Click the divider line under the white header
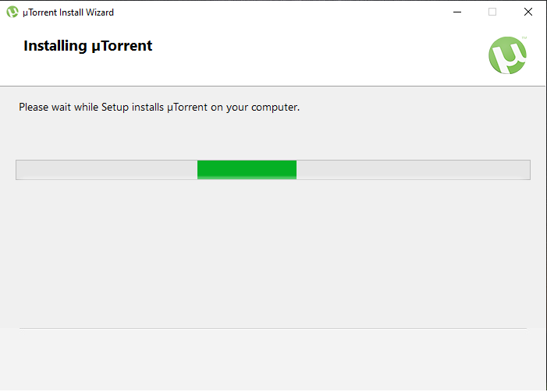The width and height of the screenshot is (547, 392). point(273,86)
